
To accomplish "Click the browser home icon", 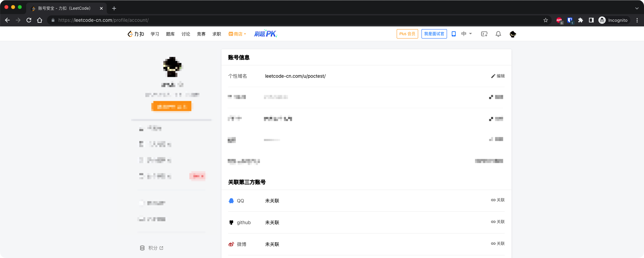I will [40, 20].
